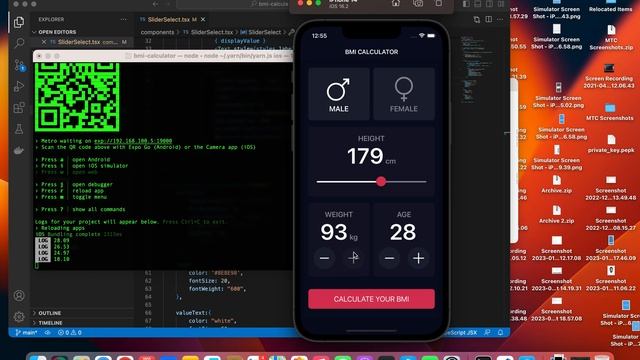
Task: Open the MTC Screenshots folder
Action: tap(610, 112)
